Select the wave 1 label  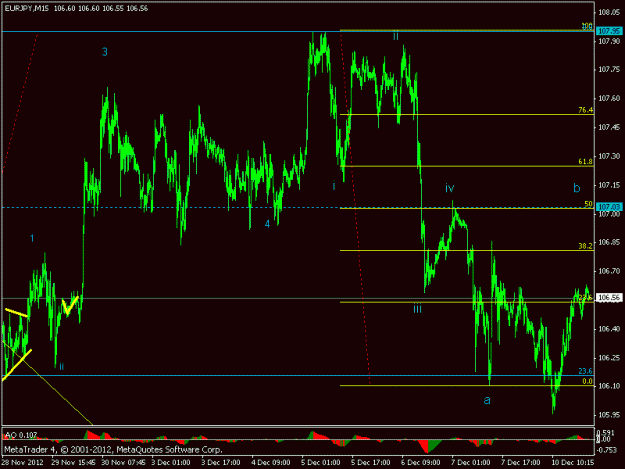coord(32,238)
